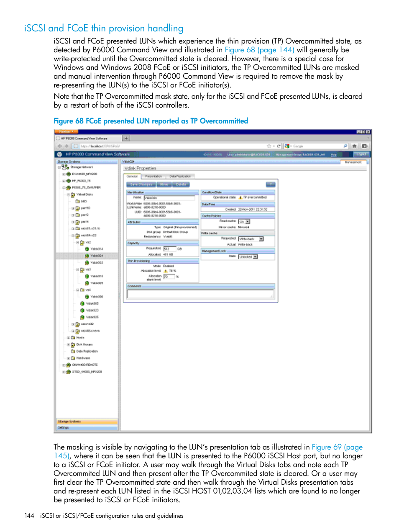The width and height of the screenshot is (399, 532).
Task: Click browser forward arrow
Action: [x=66, y=146]
